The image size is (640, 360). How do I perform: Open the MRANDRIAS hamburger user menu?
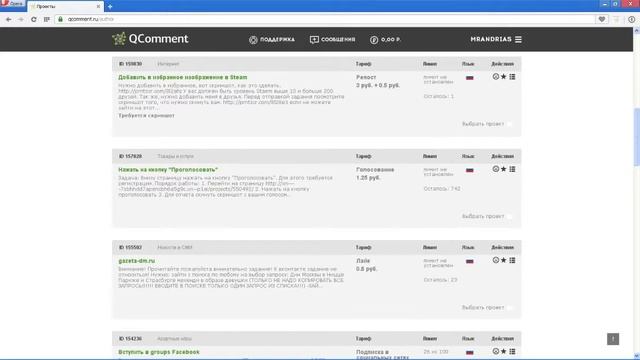pyautogui.click(x=496, y=39)
